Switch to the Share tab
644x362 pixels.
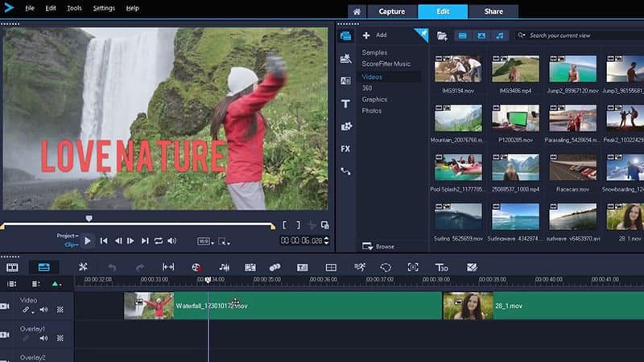(x=493, y=11)
